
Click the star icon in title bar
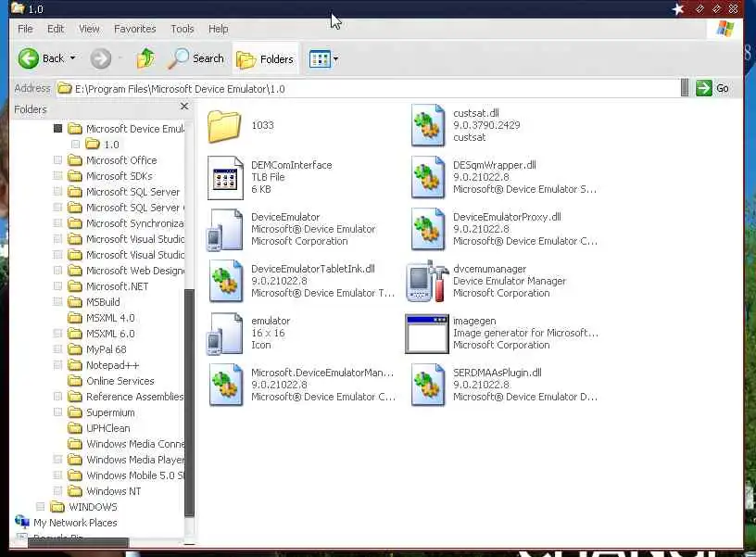(x=678, y=8)
